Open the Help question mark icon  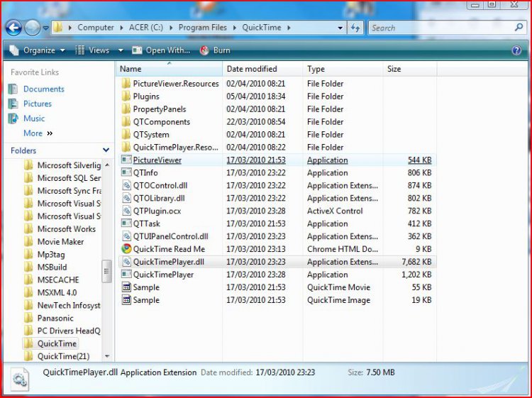(x=516, y=50)
